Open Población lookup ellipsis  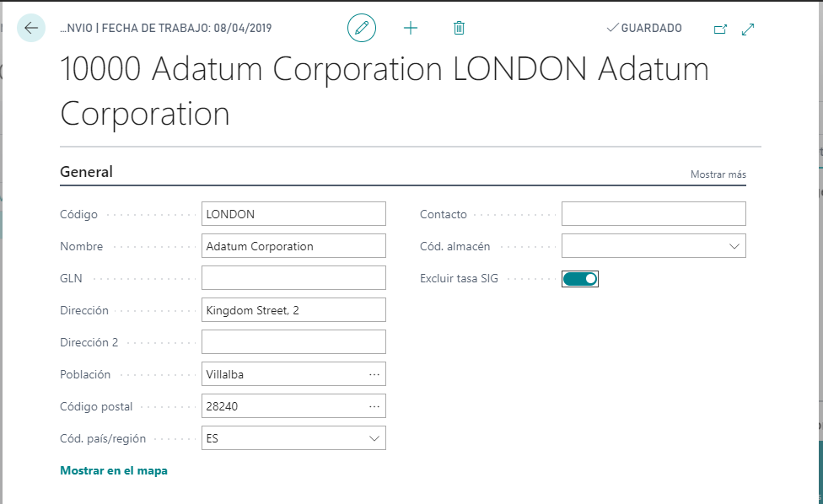click(374, 374)
